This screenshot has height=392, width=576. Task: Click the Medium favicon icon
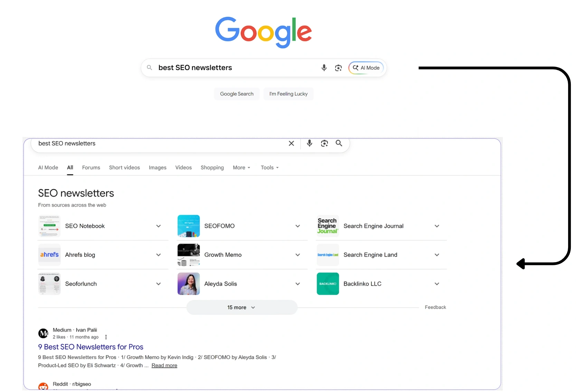click(43, 333)
